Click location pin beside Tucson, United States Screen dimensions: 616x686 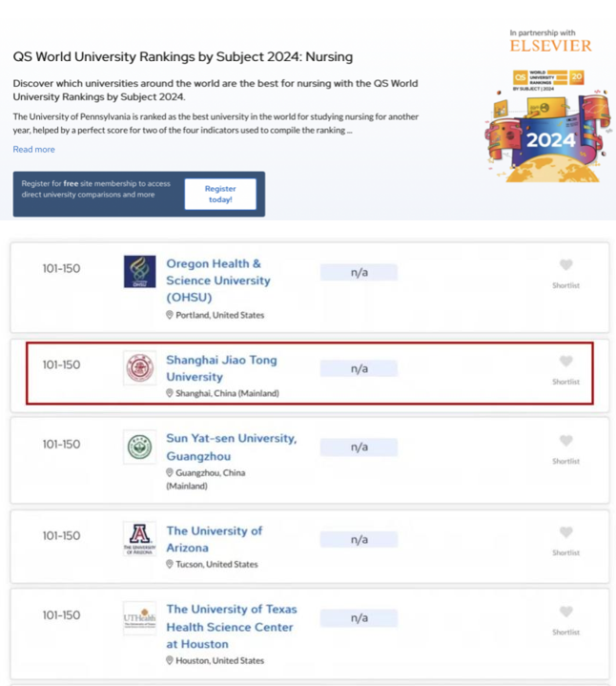pos(170,565)
